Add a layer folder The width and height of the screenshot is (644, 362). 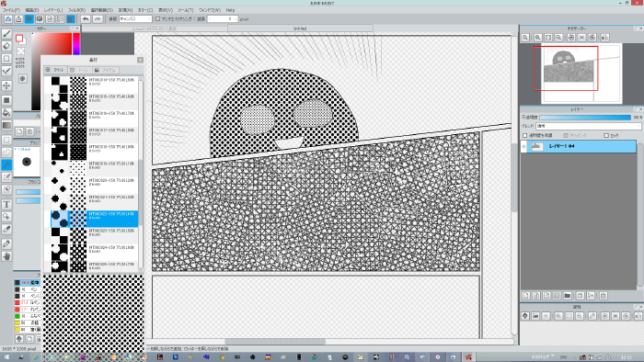(568, 296)
